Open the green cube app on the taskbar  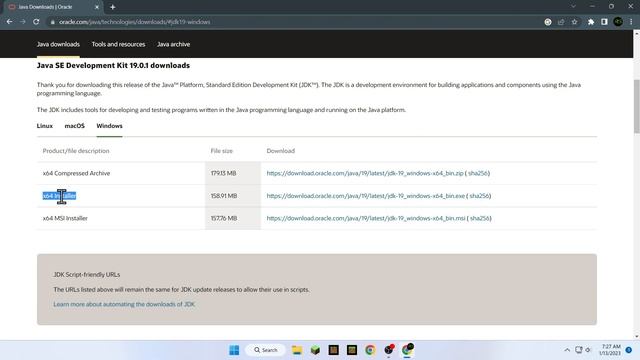click(x=315, y=350)
